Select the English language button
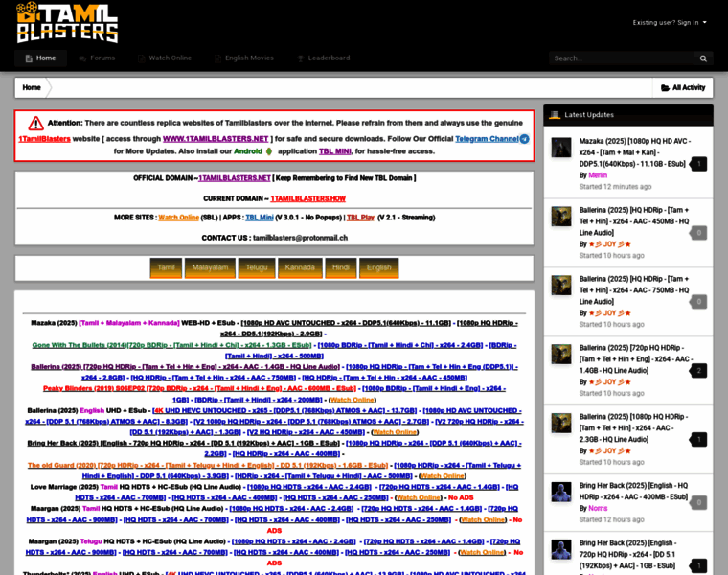Viewport: 728px width, 575px height. pyautogui.click(x=379, y=268)
